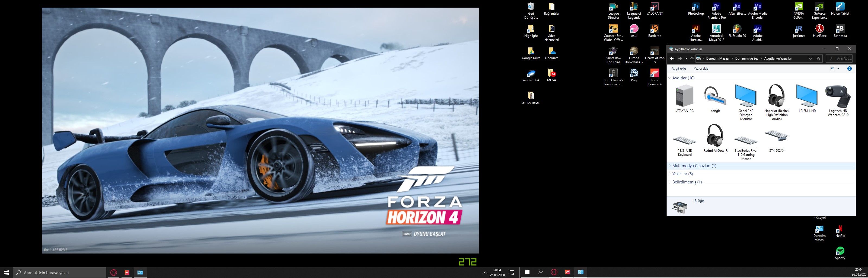Click the GeForce Experience desktop icon
Screen dimensions: 868x278
tap(819, 11)
